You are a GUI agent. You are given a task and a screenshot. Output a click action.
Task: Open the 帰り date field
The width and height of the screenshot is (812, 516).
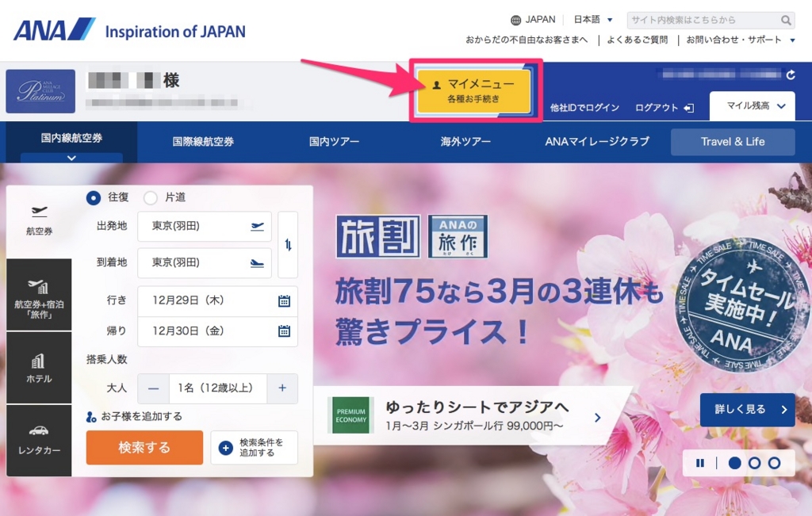(217, 331)
